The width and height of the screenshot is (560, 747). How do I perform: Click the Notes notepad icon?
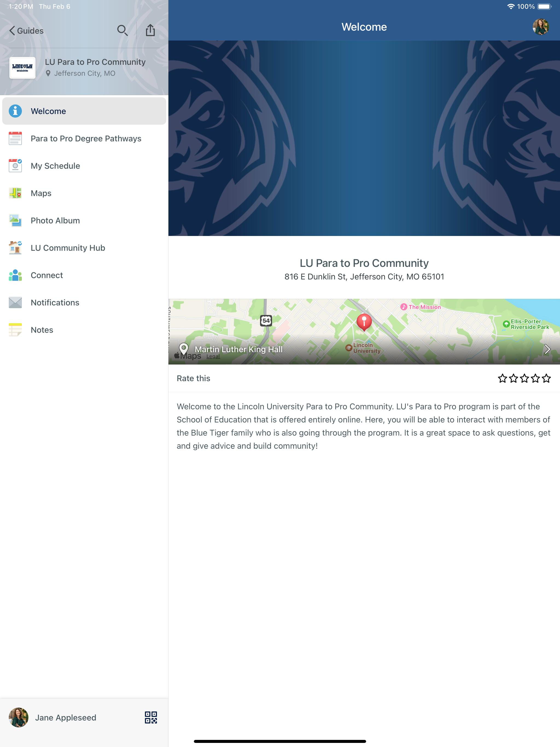[15, 330]
